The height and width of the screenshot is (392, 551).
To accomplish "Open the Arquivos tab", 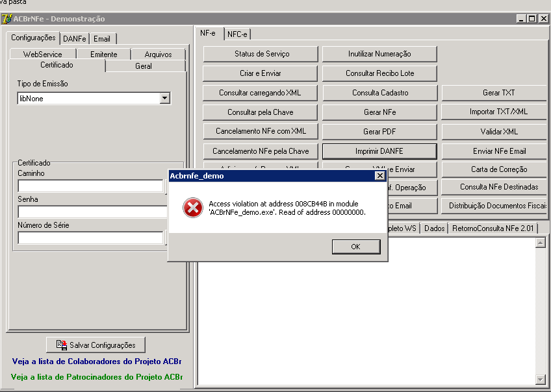I will coord(158,54).
